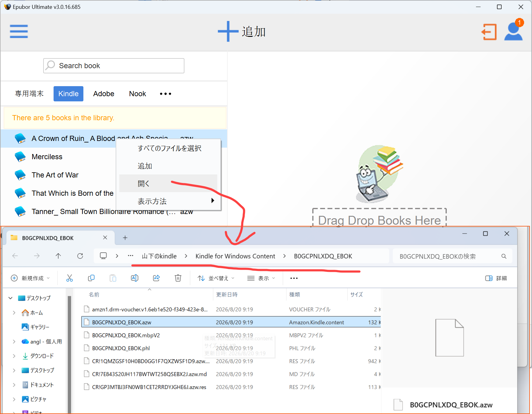Screen dimensions: 532x414
Task: Click the blue plus add icon
Action: tap(228, 31)
